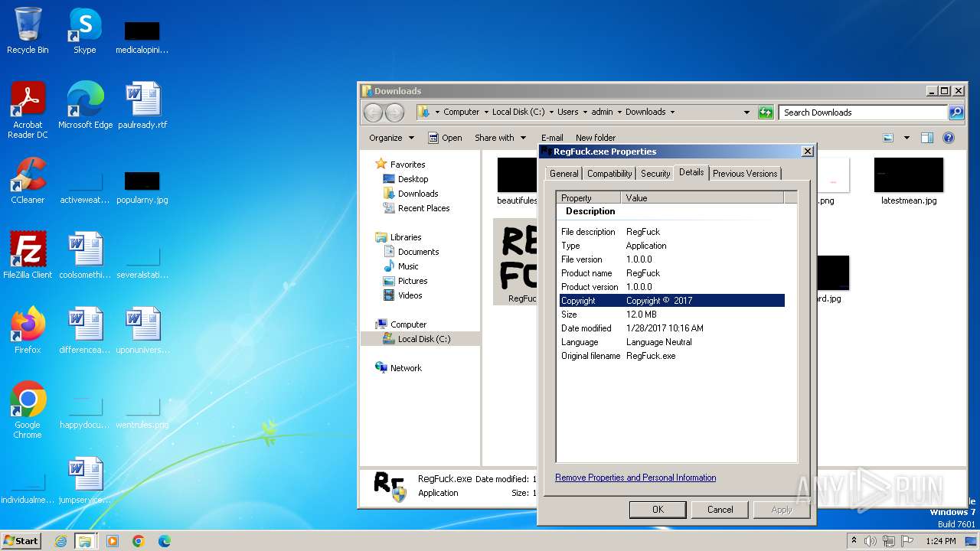Select the popularny.jpg desktop file
980x551 pixels.
click(x=142, y=187)
